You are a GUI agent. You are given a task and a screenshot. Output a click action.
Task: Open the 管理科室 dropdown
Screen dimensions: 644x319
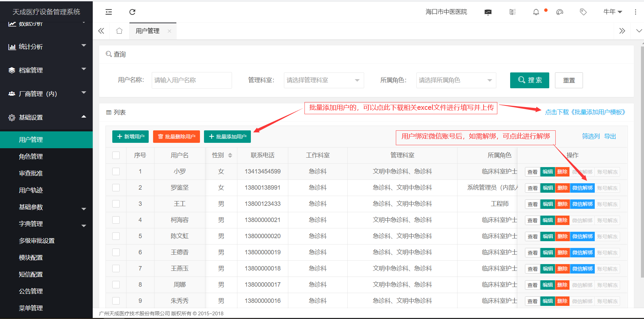[324, 80]
